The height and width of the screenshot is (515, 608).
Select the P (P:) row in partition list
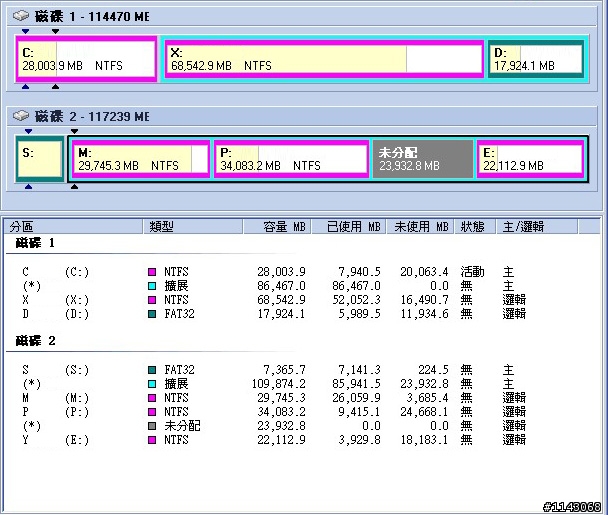pyautogui.click(x=273, y=412)
